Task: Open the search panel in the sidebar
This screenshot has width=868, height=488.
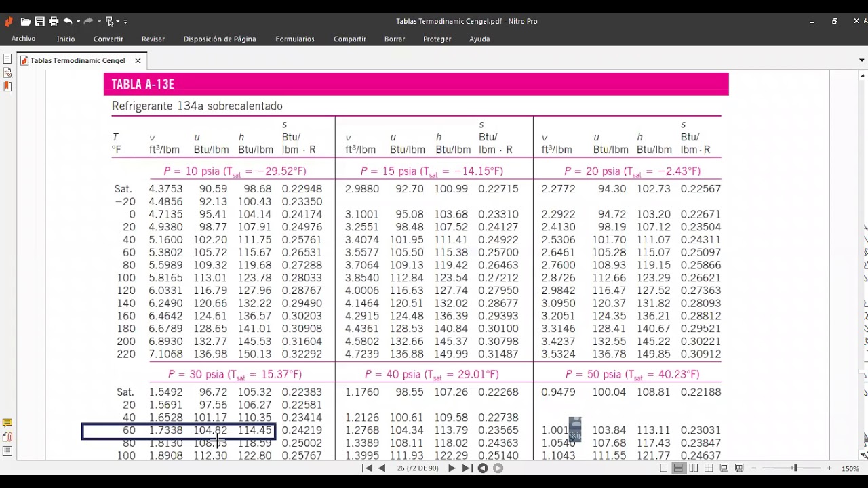Action: (7, 73)
